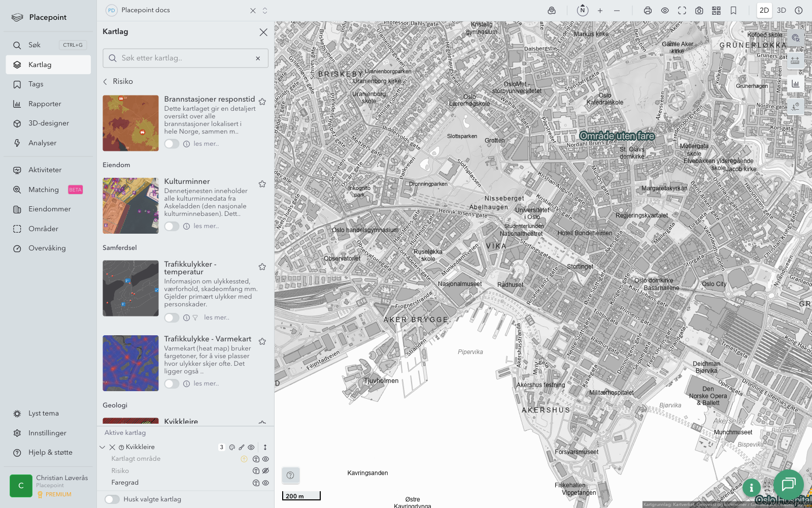Switch the map to 3D view
The image size is (812, 508).
782,10
